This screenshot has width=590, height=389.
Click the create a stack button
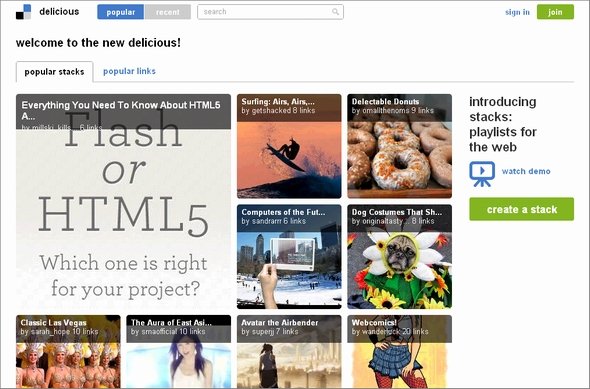(522, 209)
